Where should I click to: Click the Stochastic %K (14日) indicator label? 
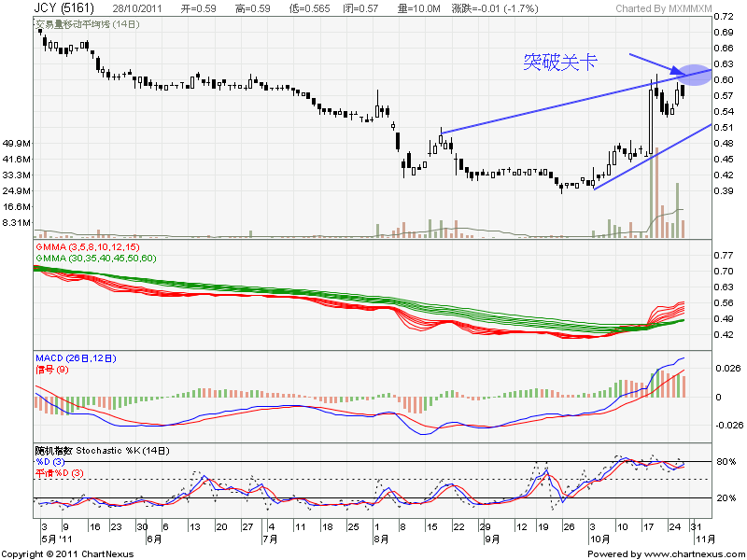click(x=103, y=451)
